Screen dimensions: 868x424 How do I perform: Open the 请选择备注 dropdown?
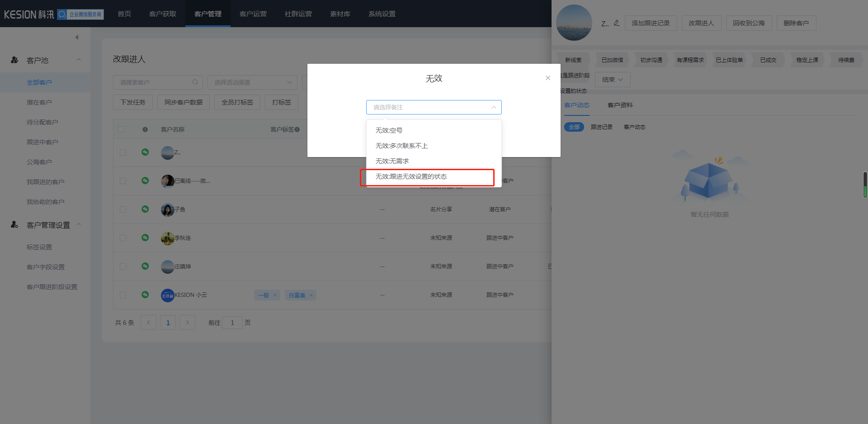coord(434,107)
